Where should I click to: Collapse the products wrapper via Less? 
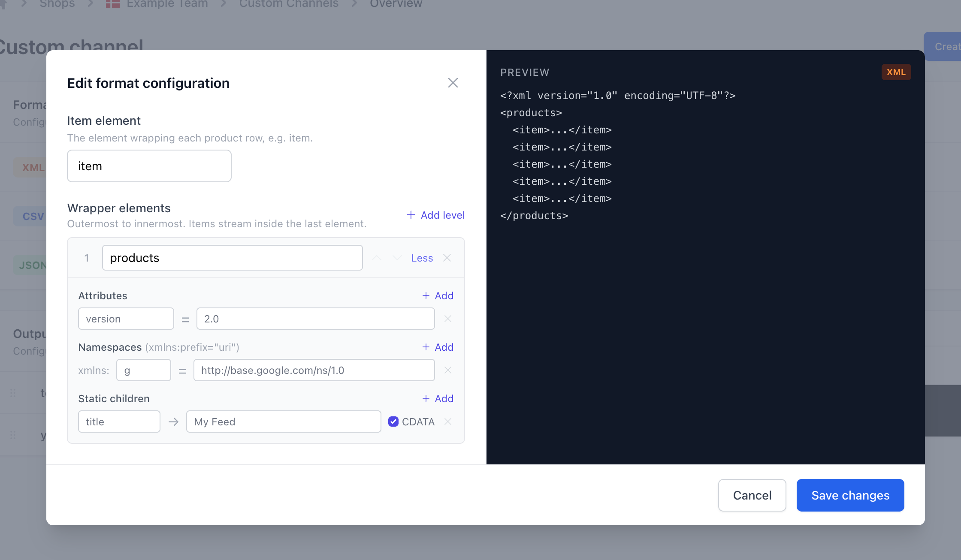coord(421,258)
